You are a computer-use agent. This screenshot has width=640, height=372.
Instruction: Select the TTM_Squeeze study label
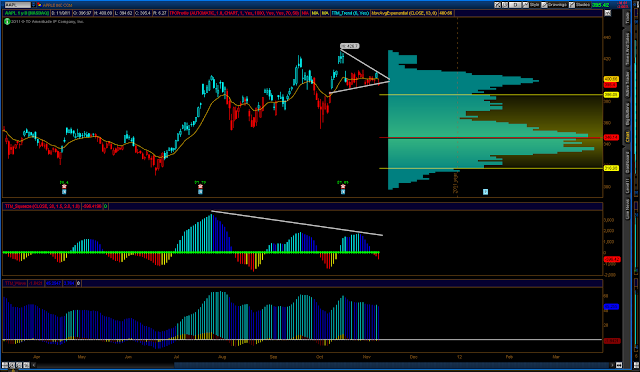(42, 206)
